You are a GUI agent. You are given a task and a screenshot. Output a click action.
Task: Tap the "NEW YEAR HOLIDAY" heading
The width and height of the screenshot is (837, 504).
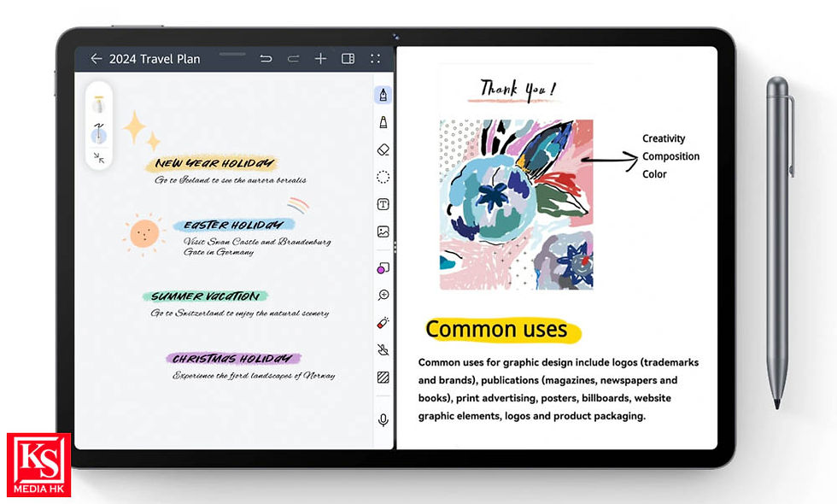214,163
